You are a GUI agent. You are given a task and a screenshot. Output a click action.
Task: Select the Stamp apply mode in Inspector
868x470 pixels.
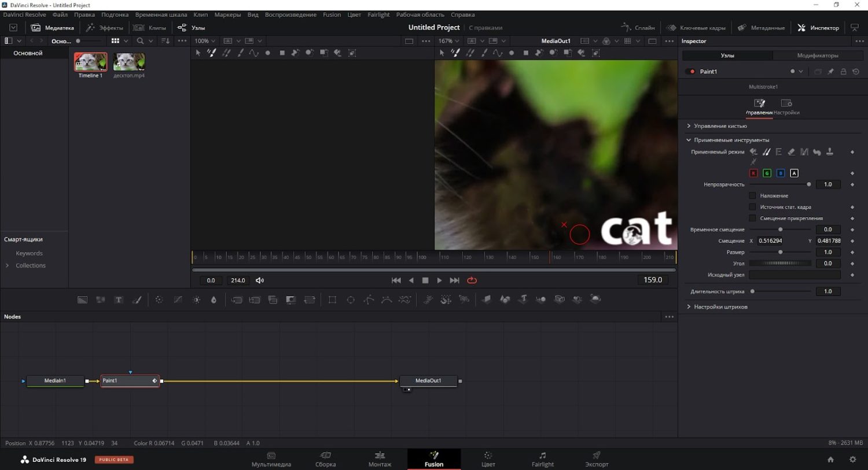[x=829, y=151]
